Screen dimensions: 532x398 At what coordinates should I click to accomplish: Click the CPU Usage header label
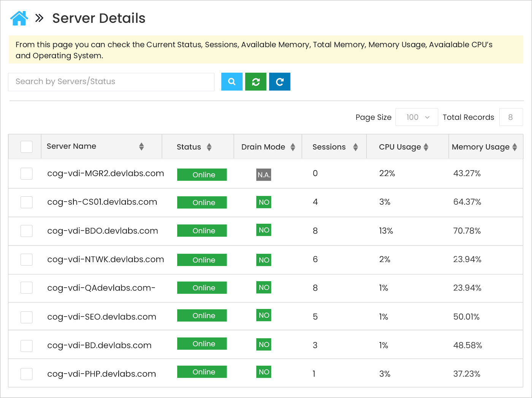click(x=400, y=147)
